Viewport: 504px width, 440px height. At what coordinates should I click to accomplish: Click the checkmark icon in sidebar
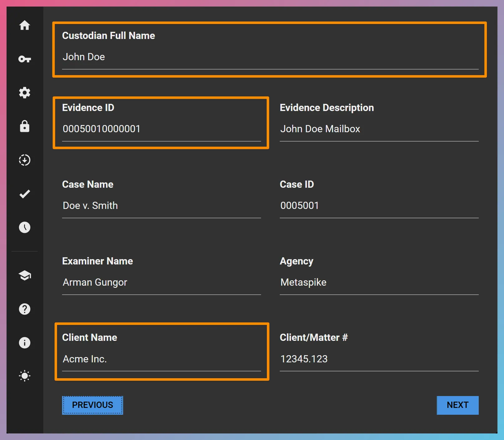click(25, 194)
